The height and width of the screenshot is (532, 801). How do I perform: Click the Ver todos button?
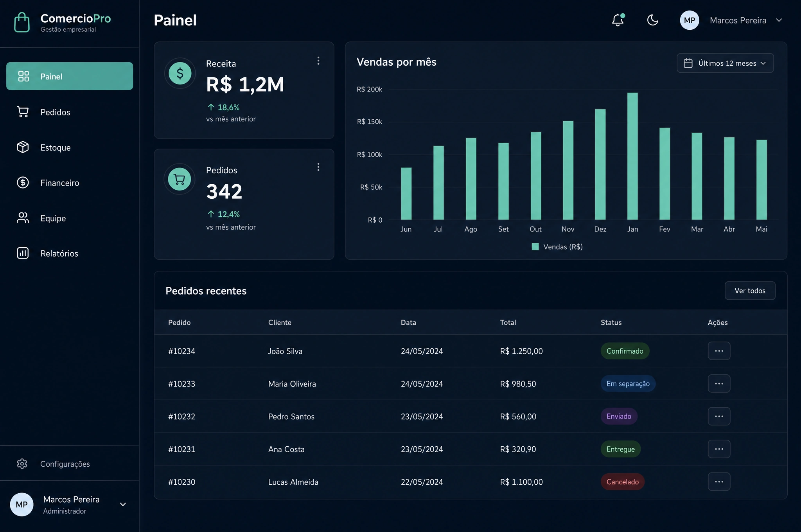(750, 291)
